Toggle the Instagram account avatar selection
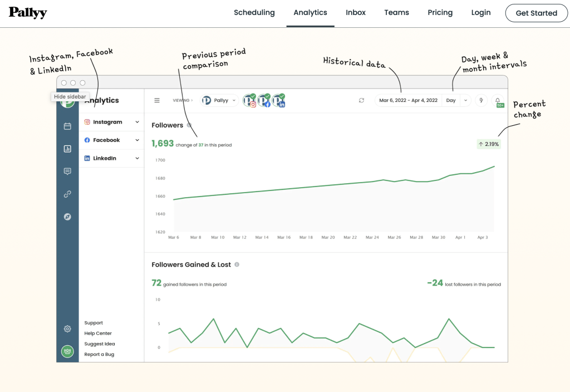 250,101
